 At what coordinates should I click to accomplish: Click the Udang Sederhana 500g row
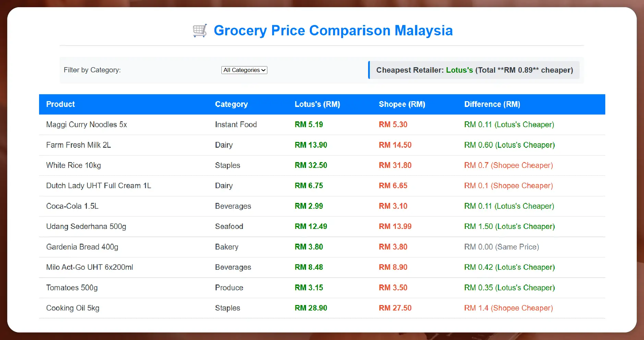coord(86,227)
